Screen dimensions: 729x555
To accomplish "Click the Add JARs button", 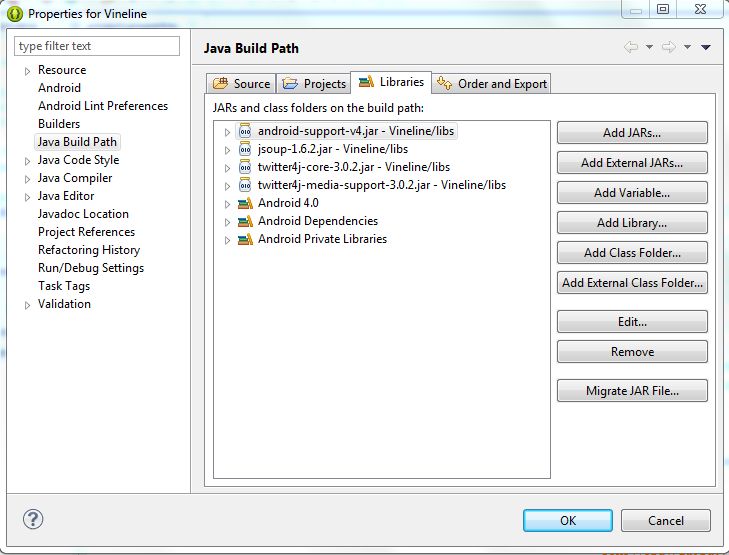I will pyautogui.click(x=632, y=133).
